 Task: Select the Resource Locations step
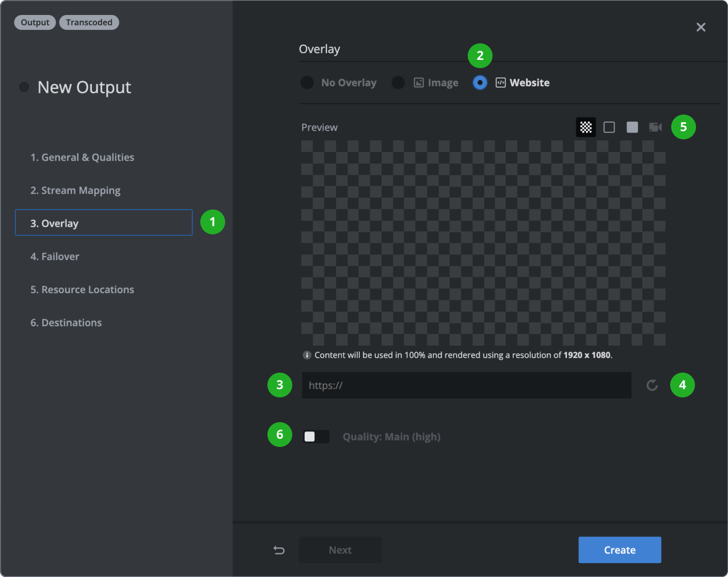tap(82, 289)
